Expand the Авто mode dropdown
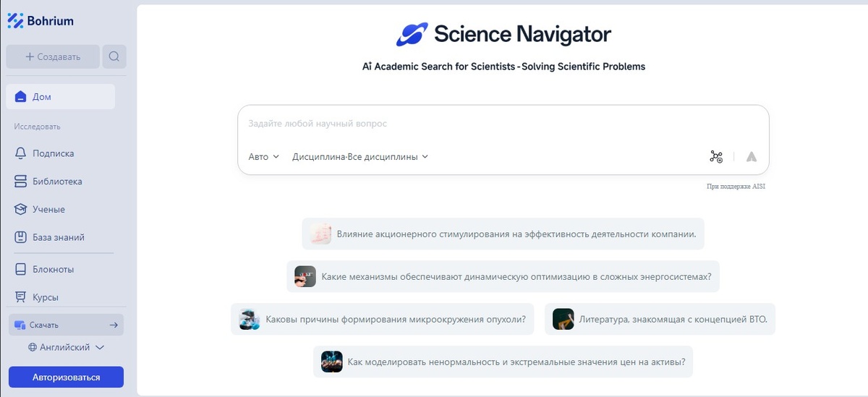Image resolution: width=868 pixels, height=397 pixels. click(263, 156)
